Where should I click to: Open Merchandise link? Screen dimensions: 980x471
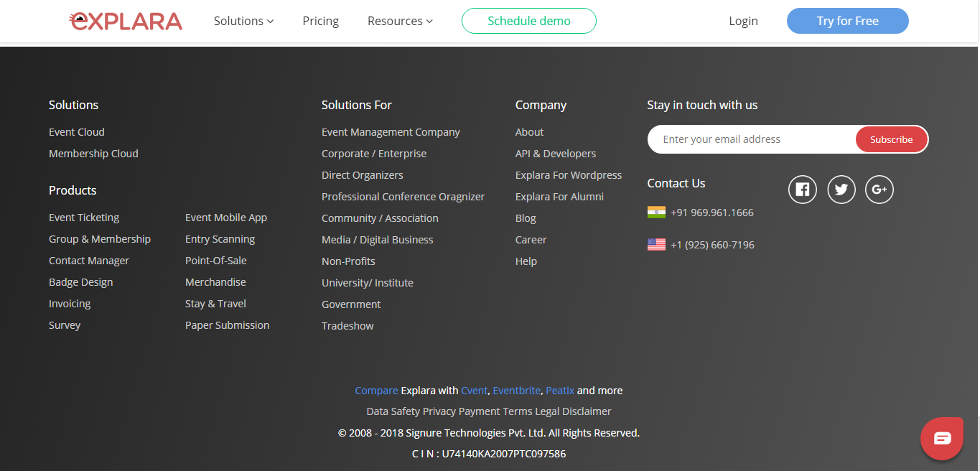pyautogui.click(x=215, y=282)
